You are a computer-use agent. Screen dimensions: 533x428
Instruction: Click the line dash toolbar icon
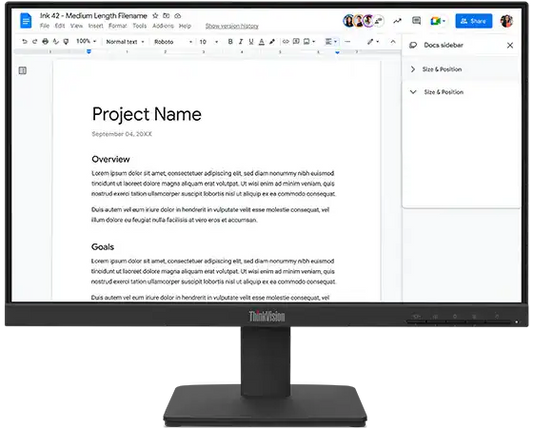coord(347,41)
